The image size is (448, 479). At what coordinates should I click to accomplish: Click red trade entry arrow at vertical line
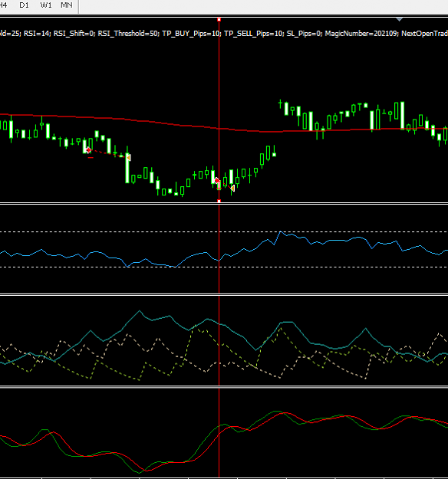point(217,181)
